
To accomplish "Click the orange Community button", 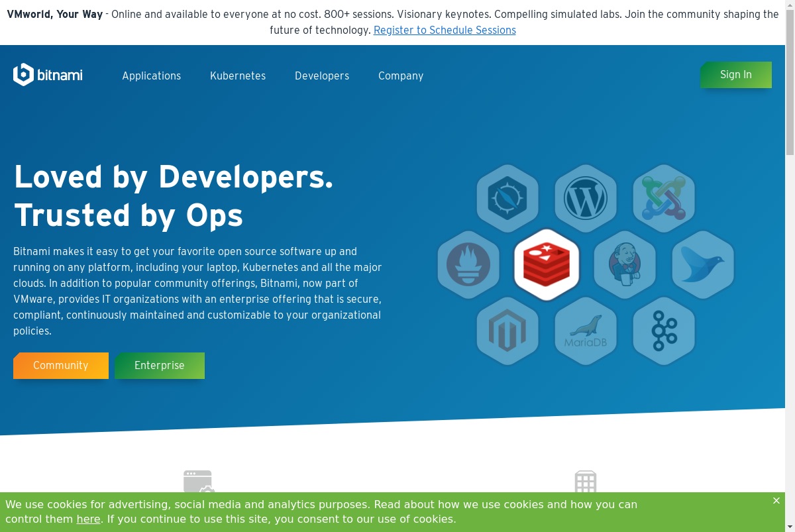I will pos(61,366).
